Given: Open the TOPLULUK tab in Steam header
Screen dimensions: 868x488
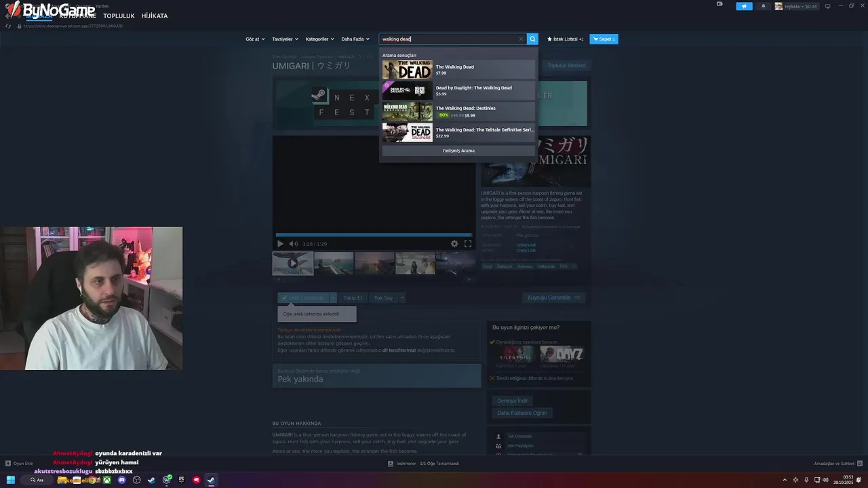Looking at the screenshot, I should pyautogui.click(x=119, y=16).
